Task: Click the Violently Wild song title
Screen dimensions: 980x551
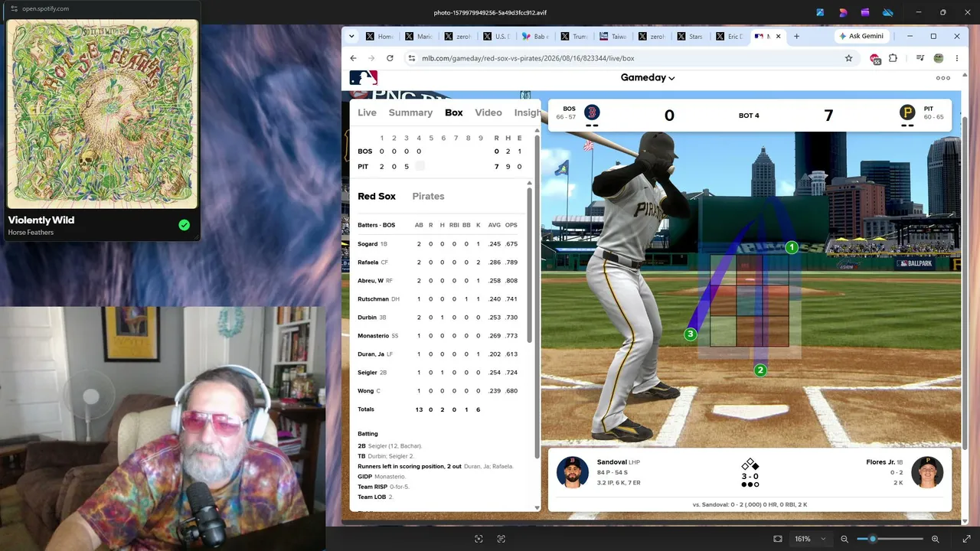Action: click(x=41, y=220)
